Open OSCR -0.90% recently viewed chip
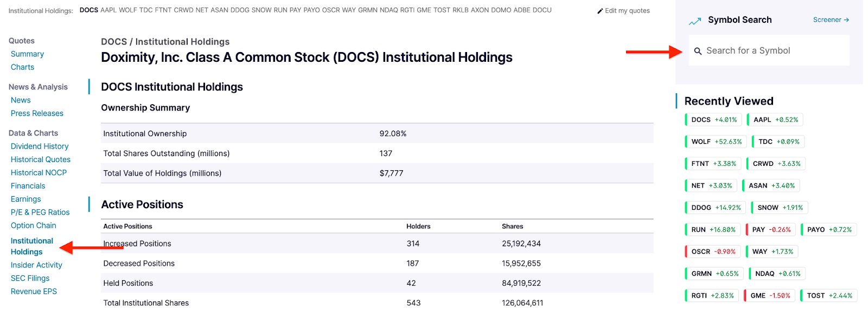This screenshot has width=868, height=309. pos(713,252)
